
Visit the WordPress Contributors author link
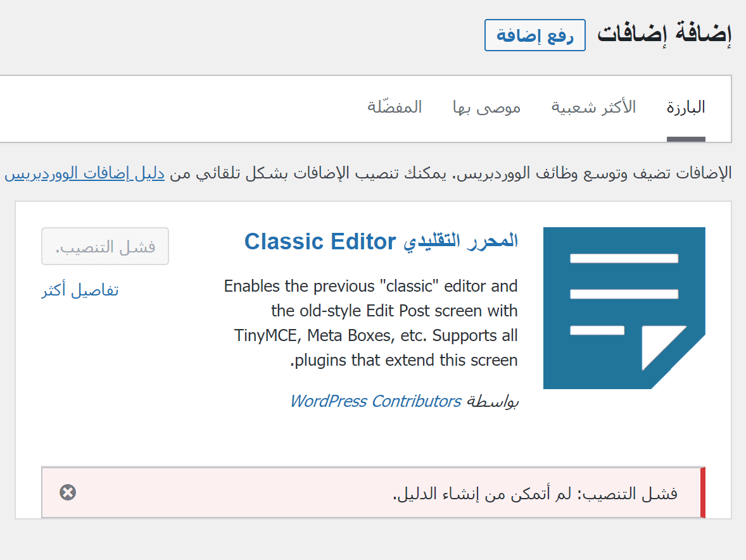pyautogui.click(x=376, y=401)
